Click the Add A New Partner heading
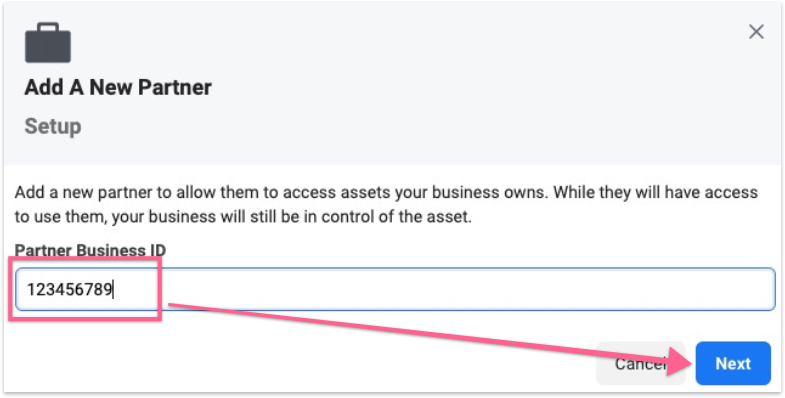 [118, 88]
